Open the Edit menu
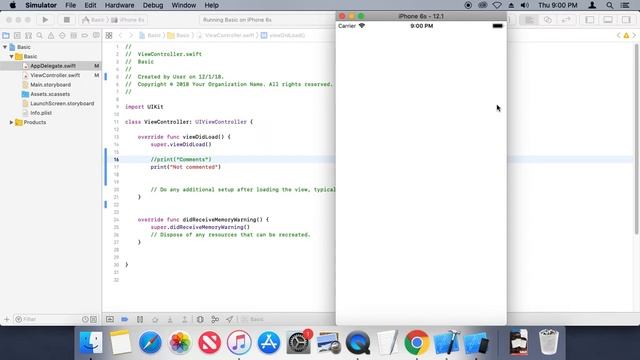Image resolution: width=640 pixels, height=360 pixels. pos(90,5)
